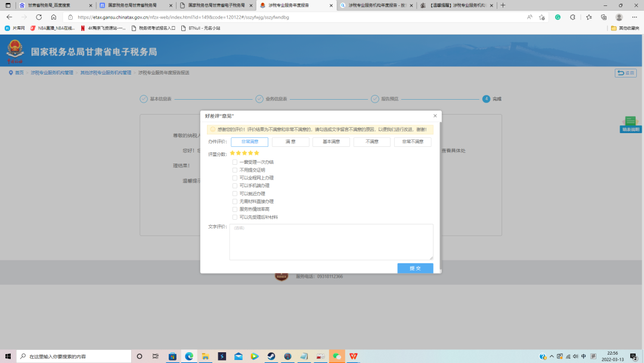Open the 填表说明 side icon
The height and width of the screenshot is (363, 644).
pos(630,124)
